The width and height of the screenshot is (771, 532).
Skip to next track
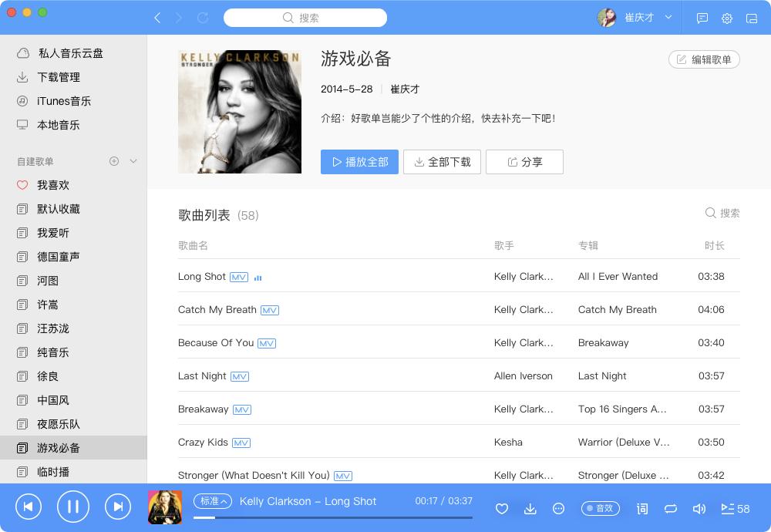[118, 507]
